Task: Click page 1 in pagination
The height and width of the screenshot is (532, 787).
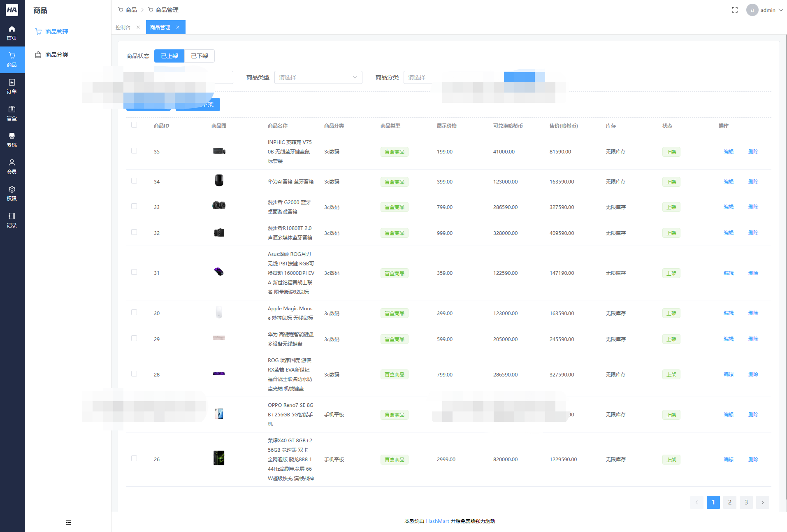Action: [713, 502]
